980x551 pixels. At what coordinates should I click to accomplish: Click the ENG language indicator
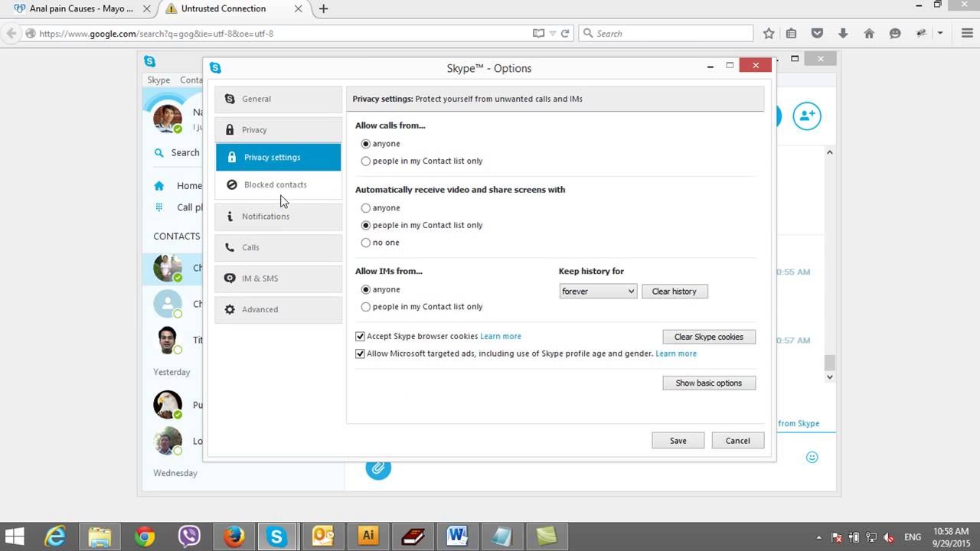(913, 537)
